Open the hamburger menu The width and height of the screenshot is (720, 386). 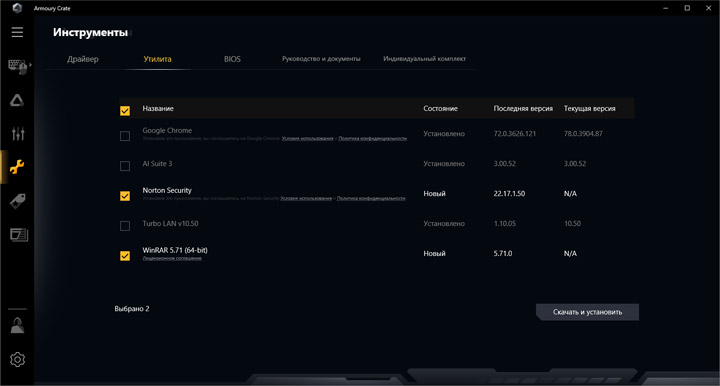pos(17,32)
